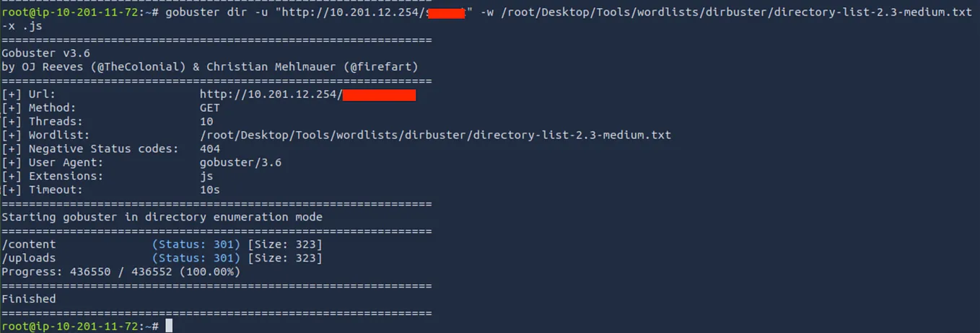Viewport: 980px width, 333px height.
Task: Click the Negative Status codes value 404
Action: point(210,149)
